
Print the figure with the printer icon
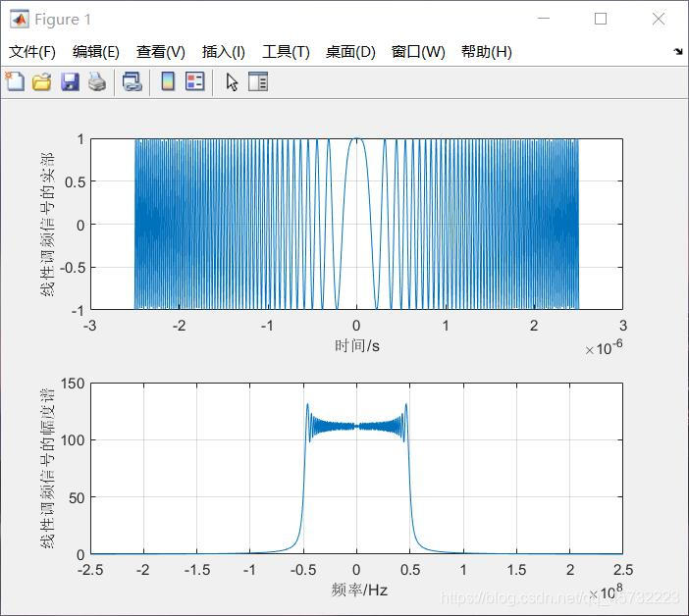click(x=96, y=81)
